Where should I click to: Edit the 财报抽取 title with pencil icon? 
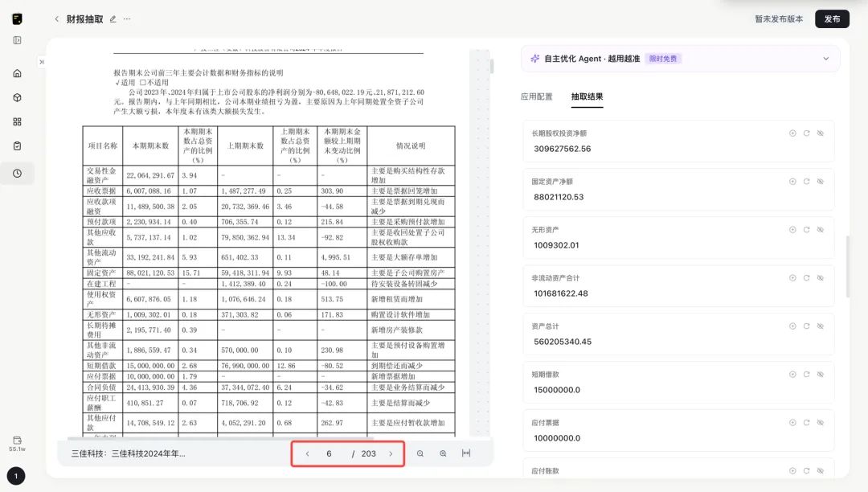(113, 18)
